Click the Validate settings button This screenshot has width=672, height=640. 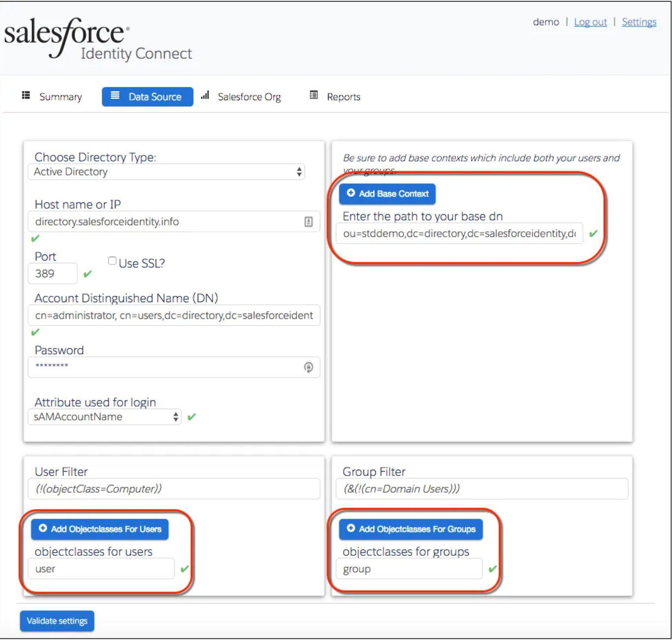(57, 621)
